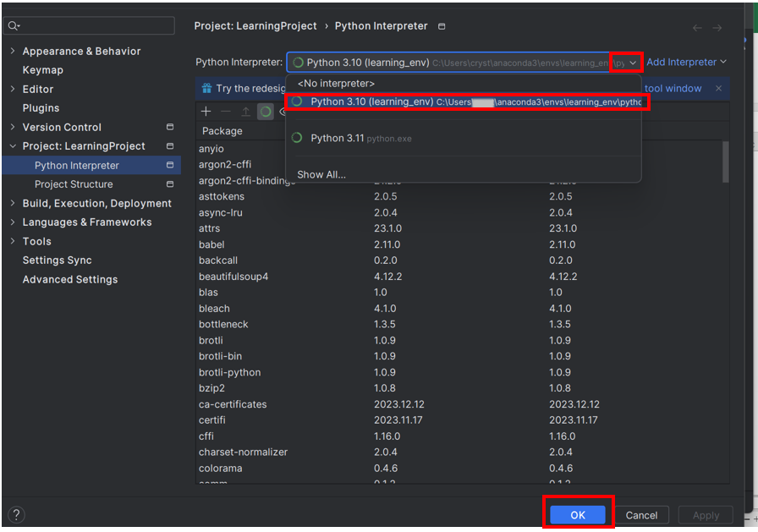The height and width of the screenshot is (532, 758).
Task: Select the colorama package row
Action: 459,469
